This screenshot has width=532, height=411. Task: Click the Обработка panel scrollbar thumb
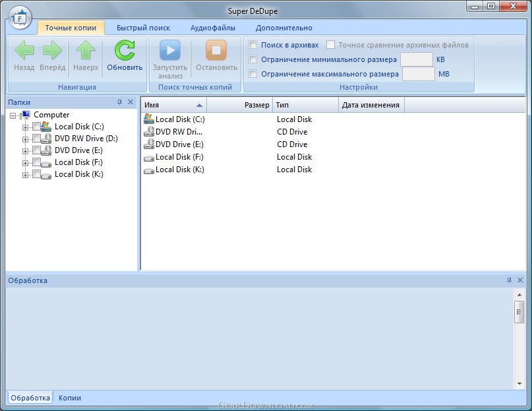[x=519, y=312]
